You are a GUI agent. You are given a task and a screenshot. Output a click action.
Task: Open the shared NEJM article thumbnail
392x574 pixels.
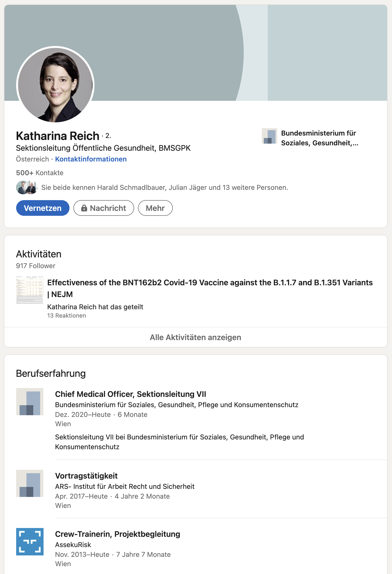[30, 290]
